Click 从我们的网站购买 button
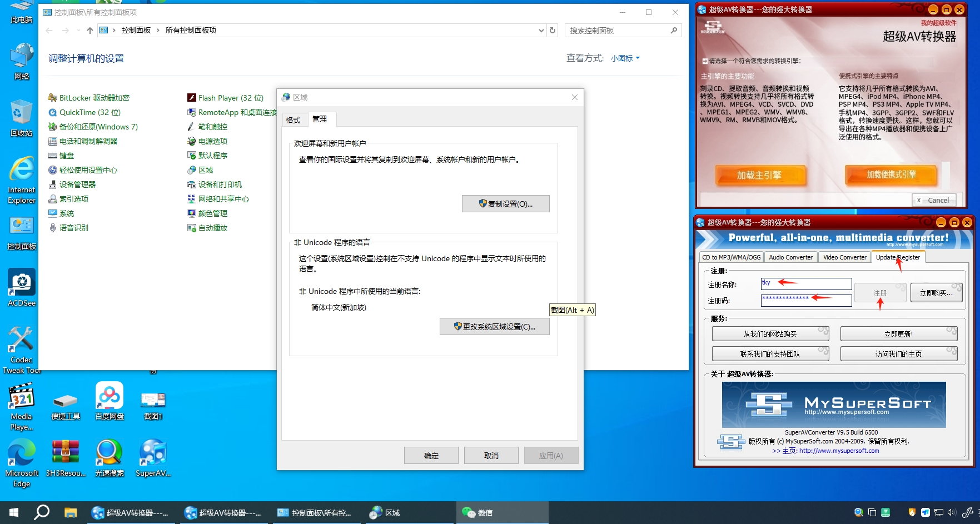Screen dimensions: 980x524 click(770, 334)
